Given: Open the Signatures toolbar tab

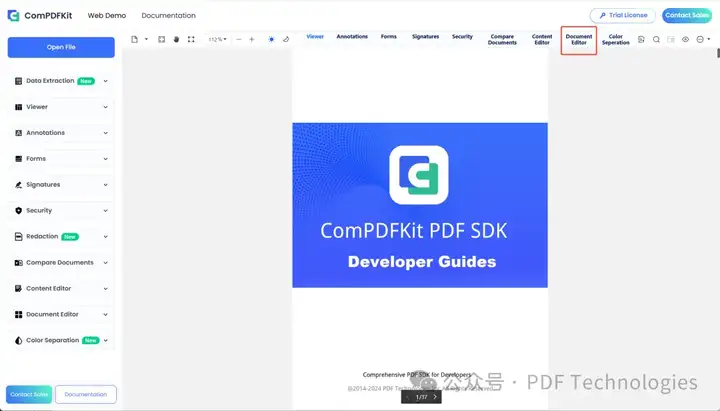Looking at the screenshot, I should (425, 37).
